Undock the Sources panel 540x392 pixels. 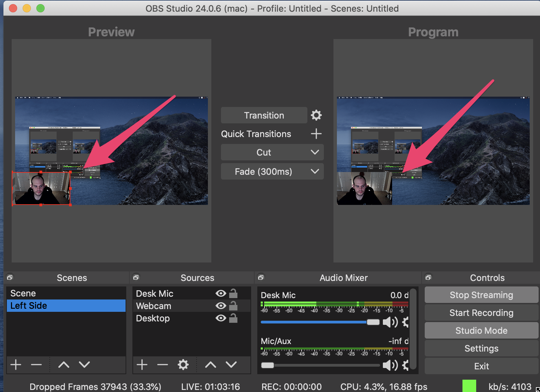tap(136, 277)
